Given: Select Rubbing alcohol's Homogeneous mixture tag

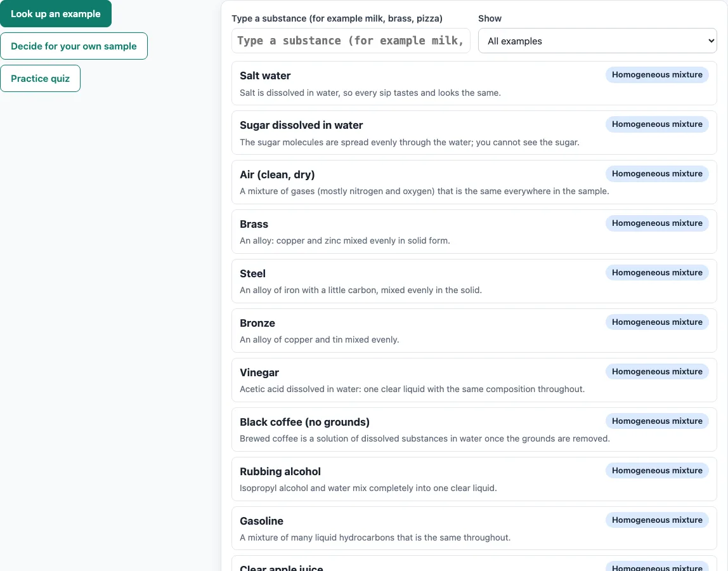Looking at the screenshot, I should (657, 471).
